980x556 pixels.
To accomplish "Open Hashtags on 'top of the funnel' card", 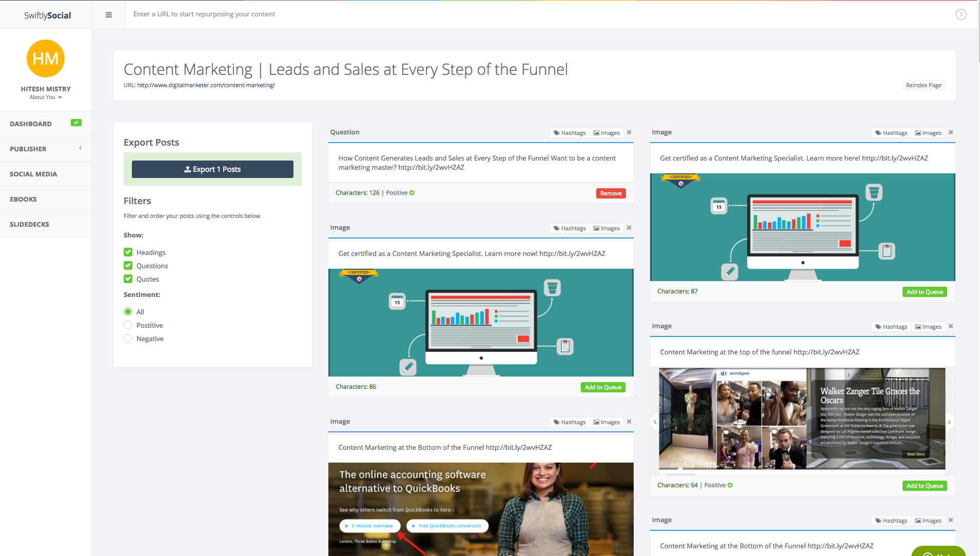I will pyautogui.click(x=891, y=327).
